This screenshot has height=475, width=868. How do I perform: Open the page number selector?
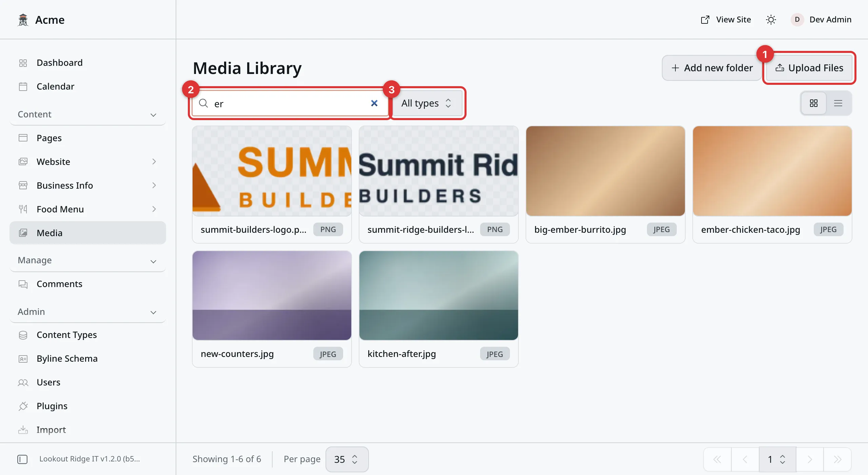(x=777, y=459)
